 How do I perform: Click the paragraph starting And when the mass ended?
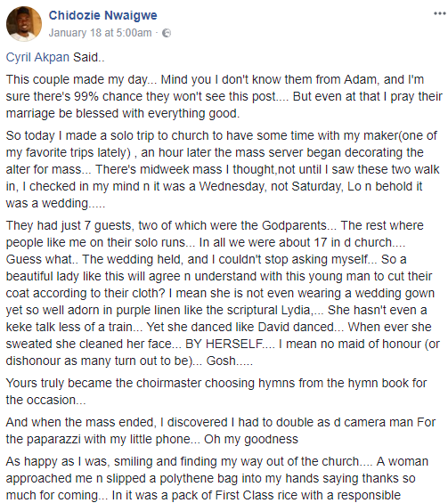[x=221, y=431]
